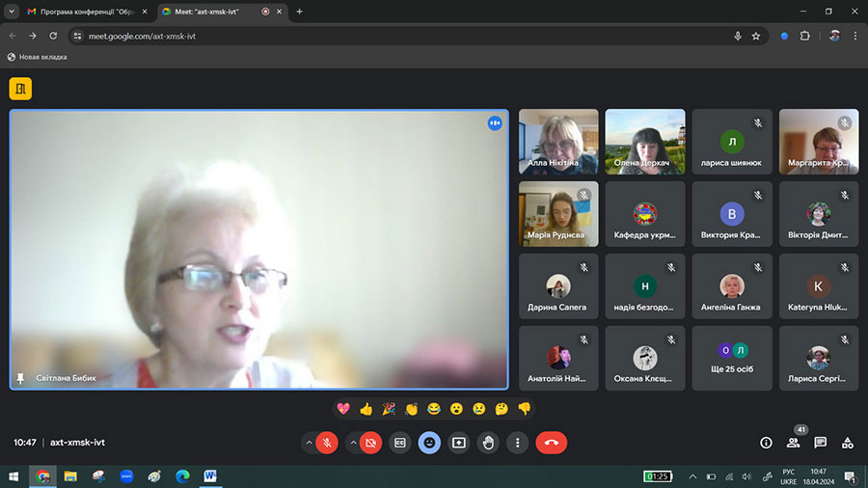Send the surprised face reaction

(x=456, y=409)
